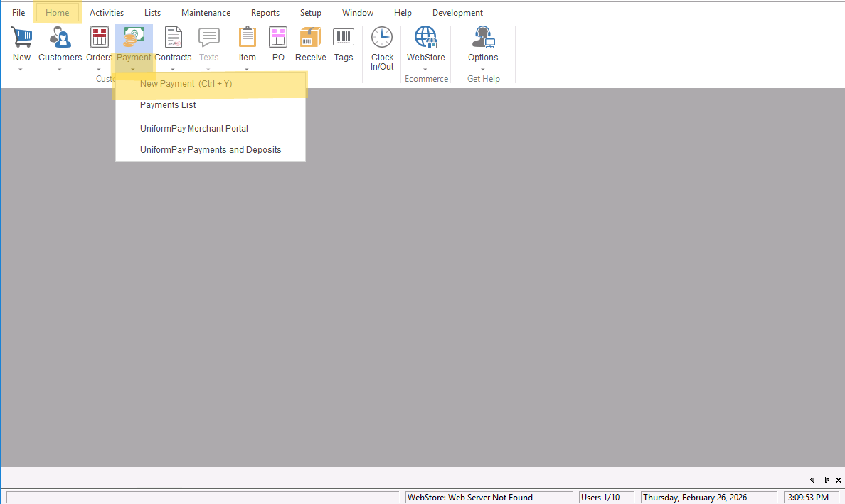Open the Reports menu tab
The image size is (845, 504).
[x=265, y=13]
